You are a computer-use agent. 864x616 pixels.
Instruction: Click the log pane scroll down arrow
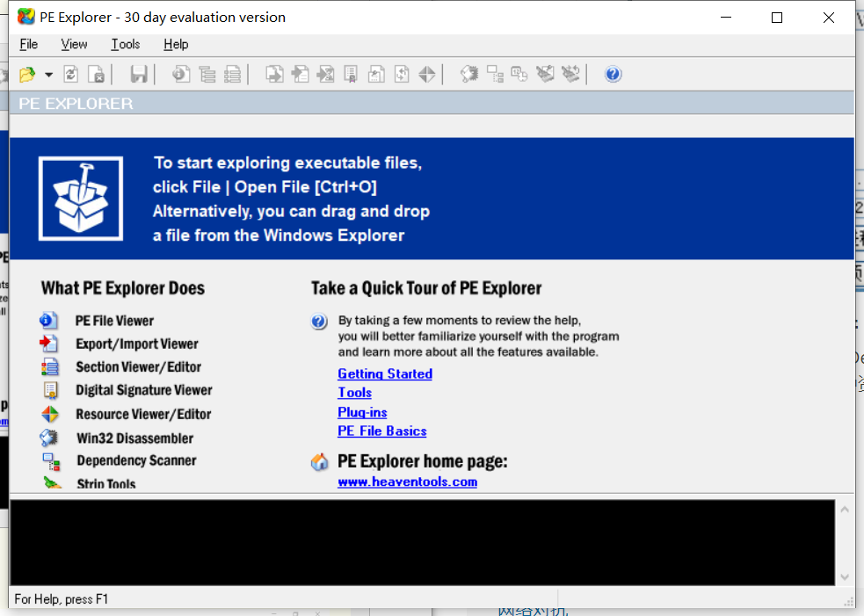tap(845, 577)
